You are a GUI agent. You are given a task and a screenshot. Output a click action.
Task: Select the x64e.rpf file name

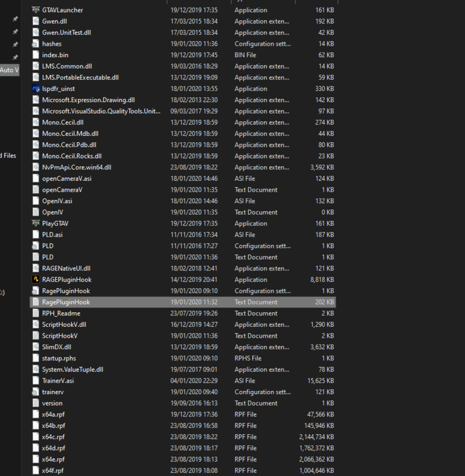coord(53,459)
